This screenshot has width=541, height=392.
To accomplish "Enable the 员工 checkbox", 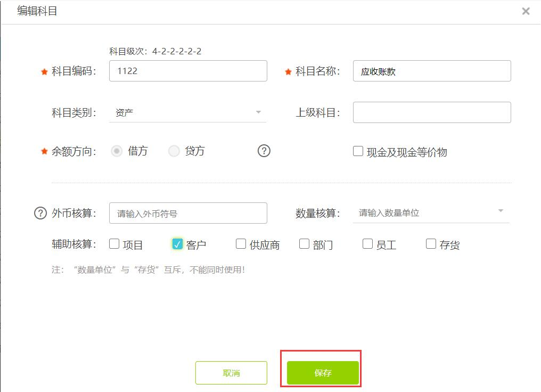I will point(367,243).
